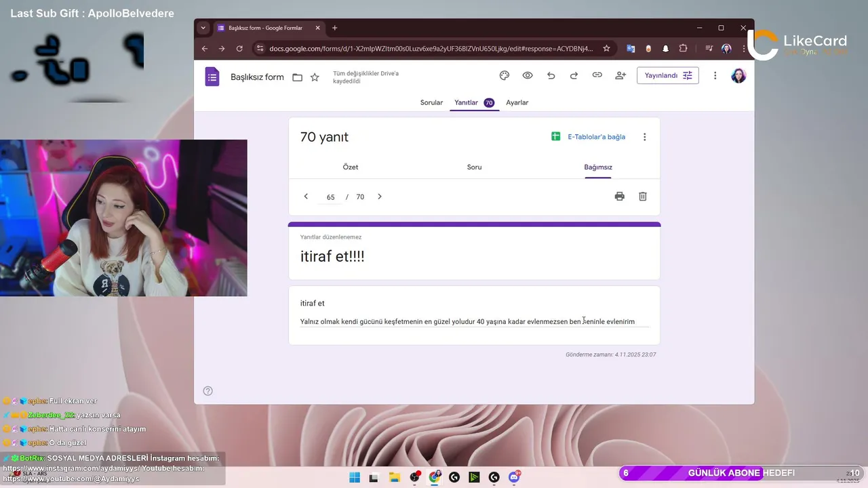The height and width of the screenshot is (488, 868).
Task: Click the browser address bar URL
Action: (x=431, y=49)
